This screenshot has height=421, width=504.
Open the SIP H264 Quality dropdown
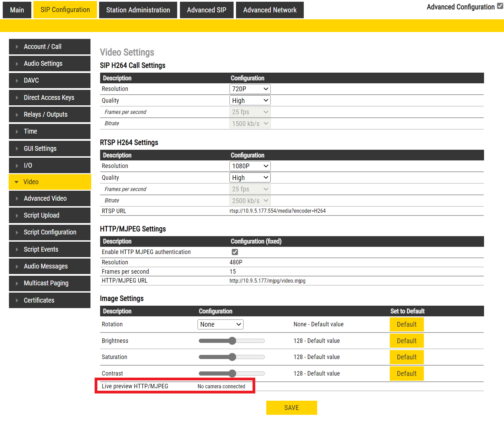click(250, 101)
